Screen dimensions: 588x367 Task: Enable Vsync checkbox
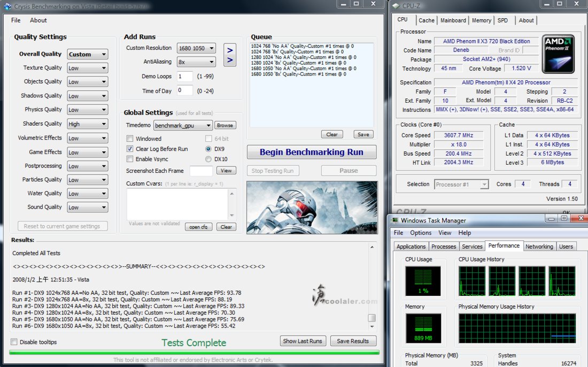[x=130, y=159]
